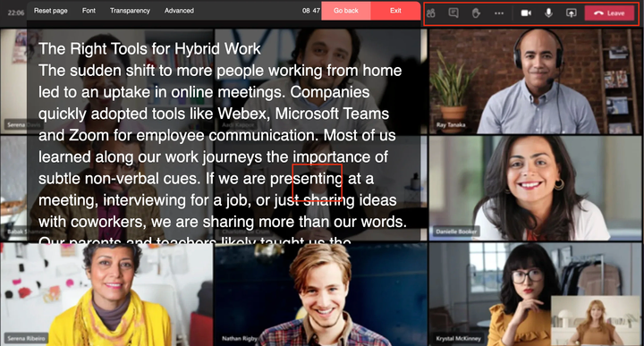This screenshot has width=644, height=346.
Task: Click the word 'interviewing' in script
Action: point(145,200)
